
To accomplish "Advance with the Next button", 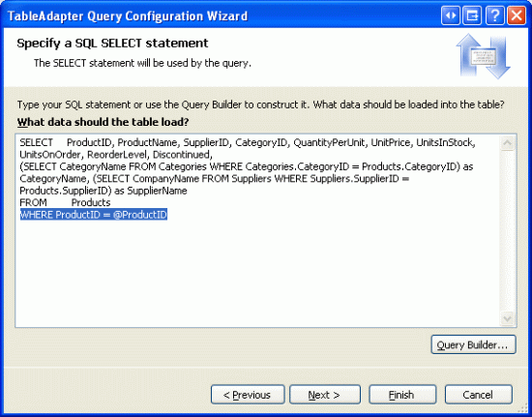I will tap(325, 395).
